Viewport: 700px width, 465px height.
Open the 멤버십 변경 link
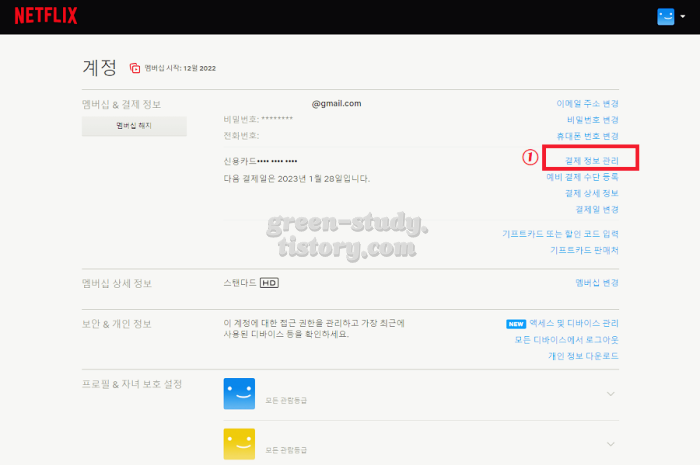597,282
